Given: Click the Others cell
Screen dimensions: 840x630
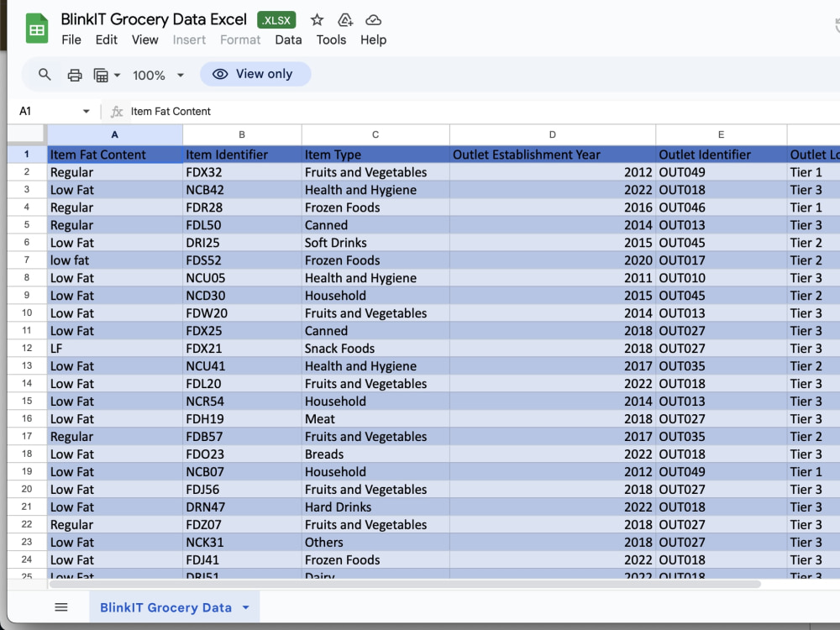Looking at the screenshot, I should [375, 542].
